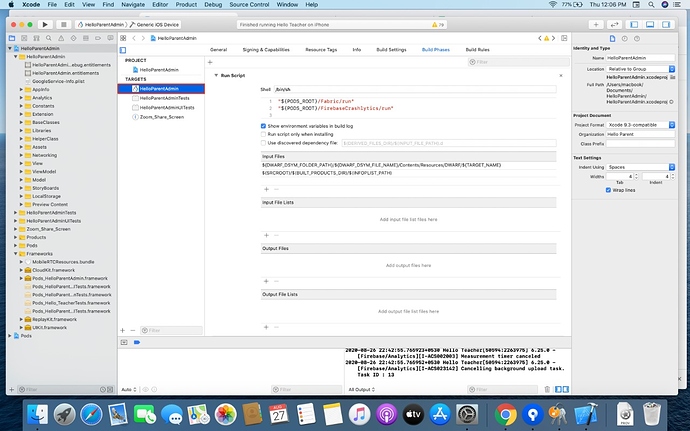Toggle breakpoints activation tag icon
The width and height of the screenshot is (690, 431).
pyautogui.click(x=137, y=343)
